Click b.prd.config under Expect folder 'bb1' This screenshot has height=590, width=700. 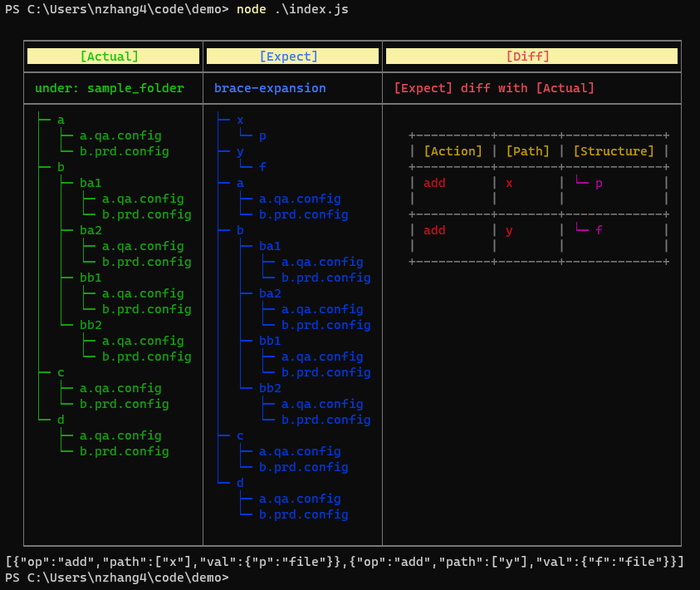(x=326, y=372)
